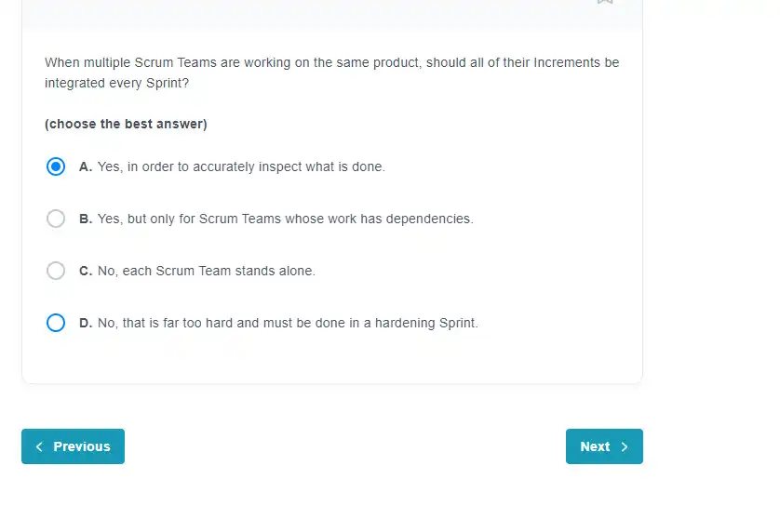
Task: Click text 'No, that is far too hard'
Action: pyautogui.click(x=166, y=323)
